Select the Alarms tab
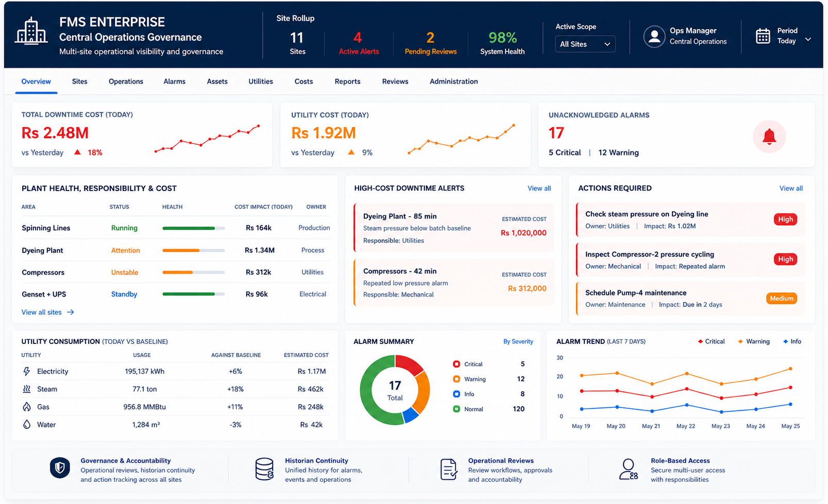 pos(174,81)
